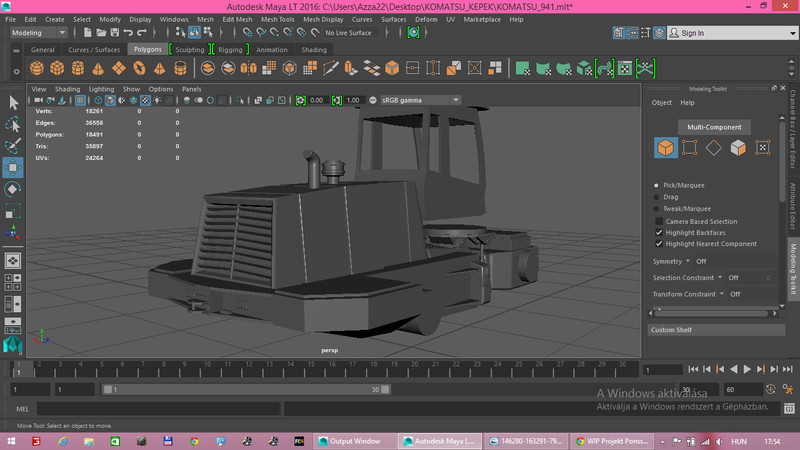The height and width of the screenshot is (450, 800).
Task: Activate the Lasso select tool
Action: tap(13, 124)
